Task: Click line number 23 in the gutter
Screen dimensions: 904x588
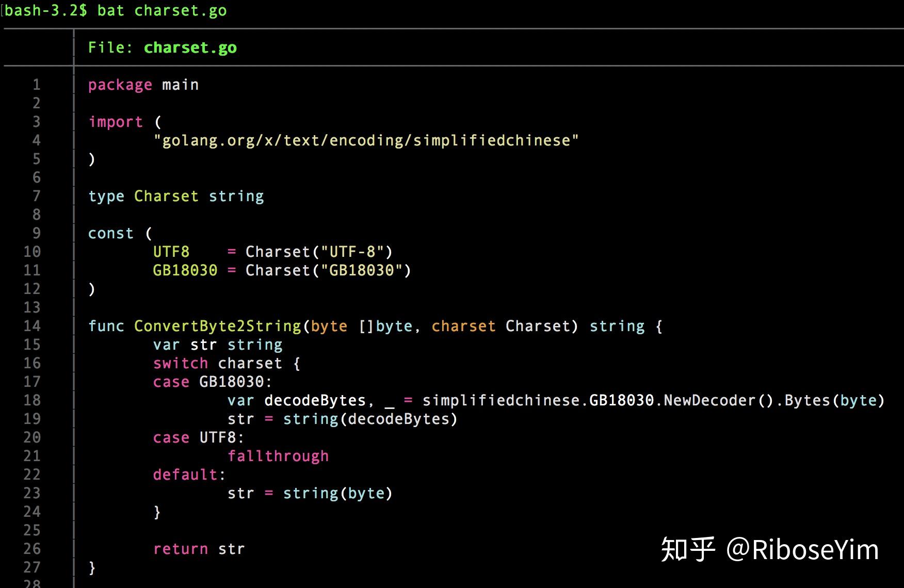Action: (x=32, y=494)
